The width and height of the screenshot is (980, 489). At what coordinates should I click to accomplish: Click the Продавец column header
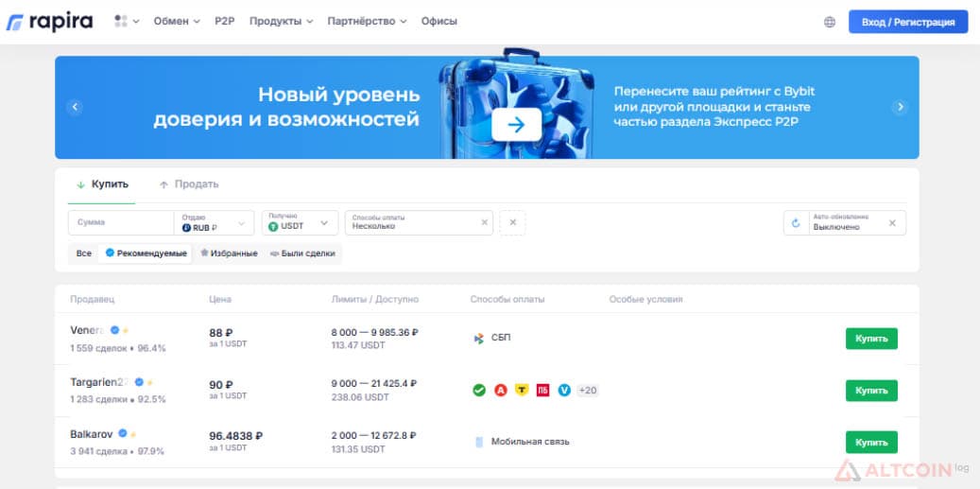(x=93, y=300)
